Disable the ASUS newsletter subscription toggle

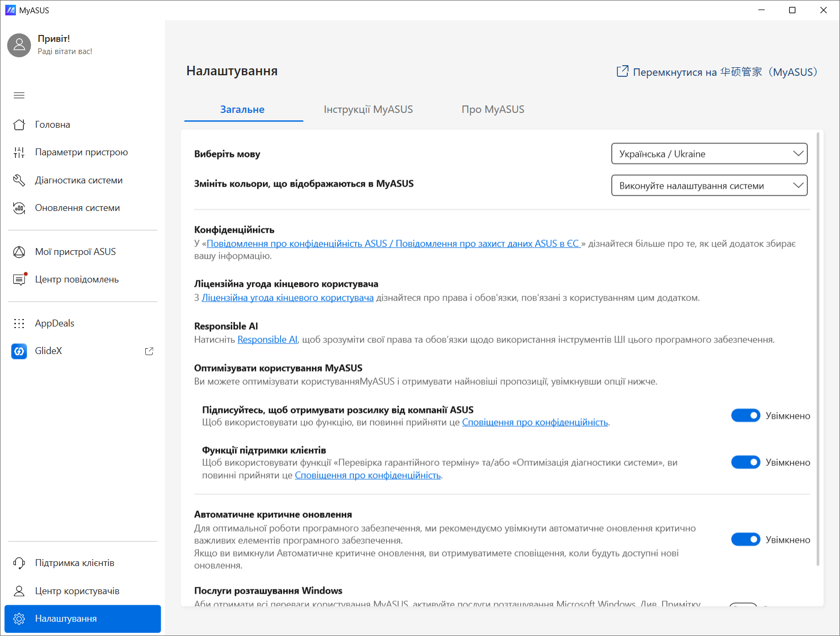(746, 416)
